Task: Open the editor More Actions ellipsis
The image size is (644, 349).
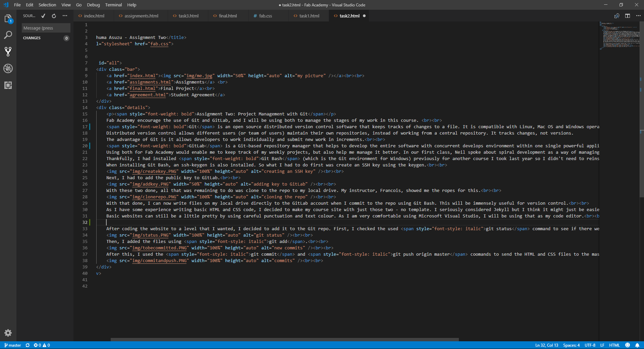Action: (x=638, y=16)
